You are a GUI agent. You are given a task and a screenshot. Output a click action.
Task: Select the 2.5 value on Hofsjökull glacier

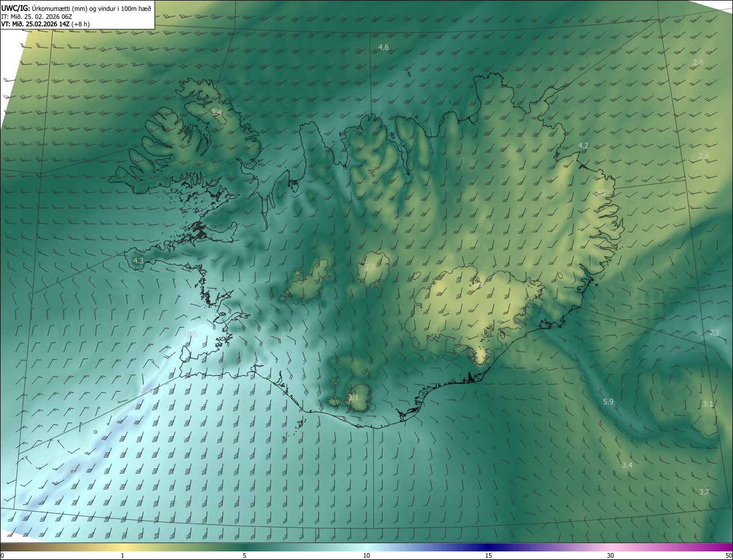click(370, 267)
